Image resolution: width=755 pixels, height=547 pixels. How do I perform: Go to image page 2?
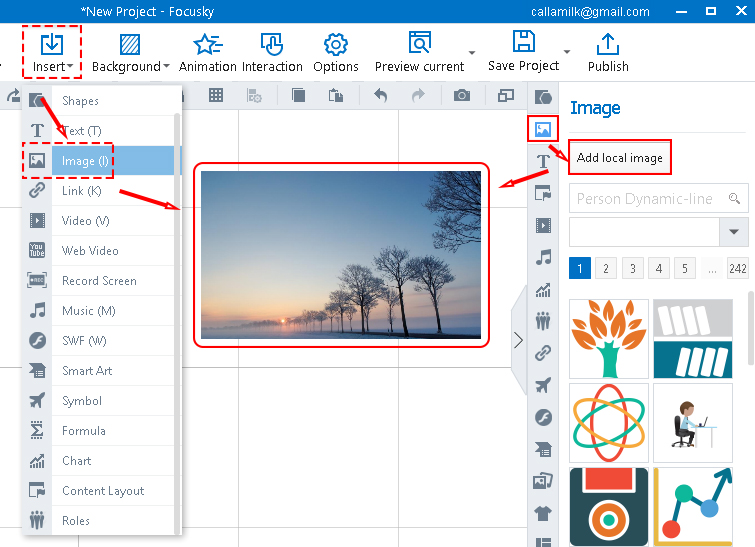[606, 268]
